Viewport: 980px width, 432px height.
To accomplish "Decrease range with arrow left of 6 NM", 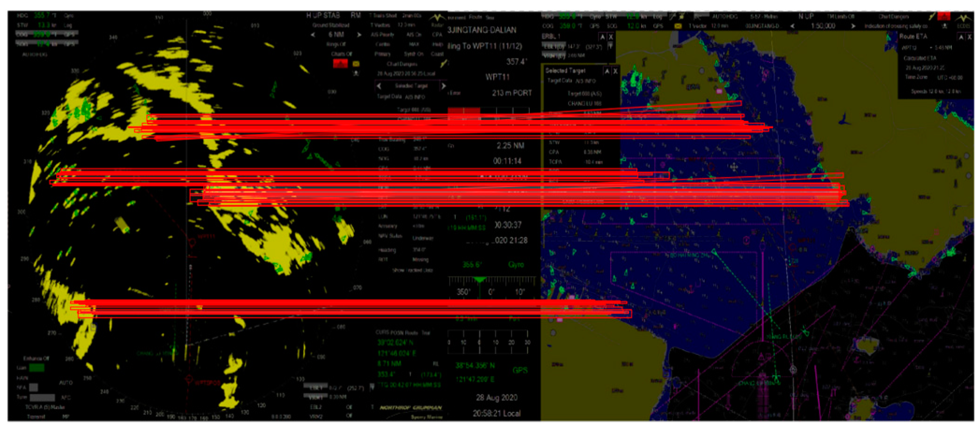I will pyautogui.click(x=313, y=34).
